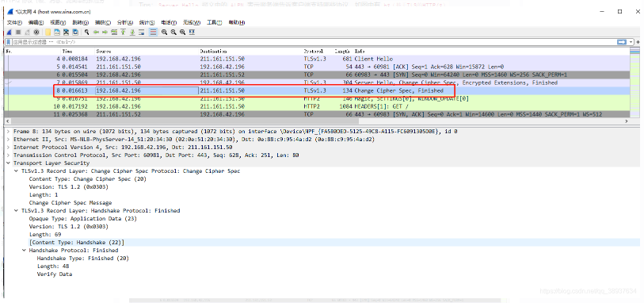Collapse the Handshake Protocol: Finished record layer
Viewport: 644px width, 303px height.
click(17, 210)
